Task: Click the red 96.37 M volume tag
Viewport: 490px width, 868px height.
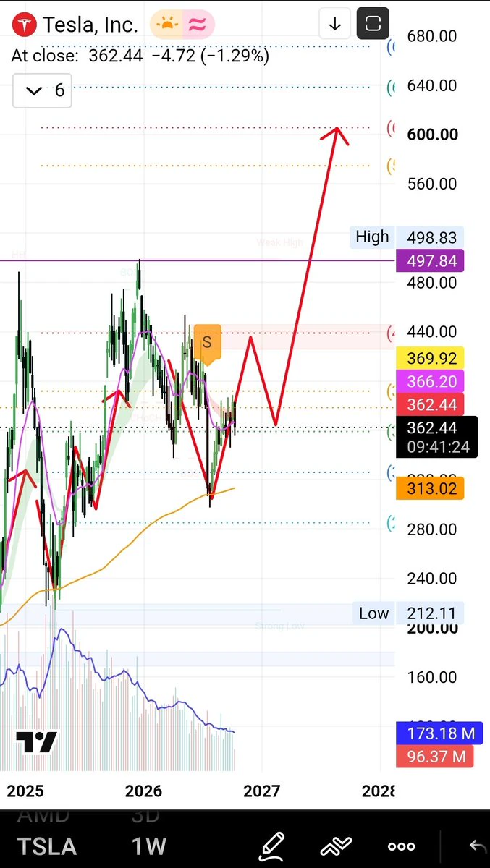Action: click(434, 757)
